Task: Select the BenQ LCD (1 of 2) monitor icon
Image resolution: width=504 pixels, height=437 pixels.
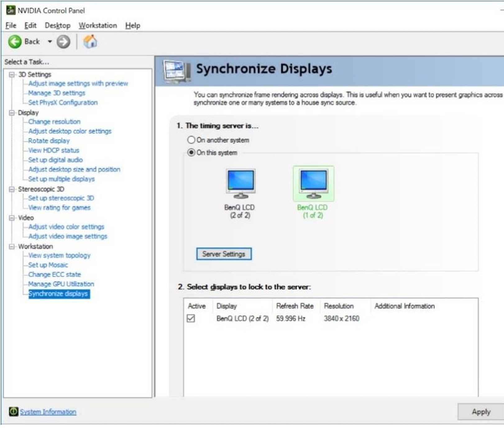Action: (x=313, y=184)
